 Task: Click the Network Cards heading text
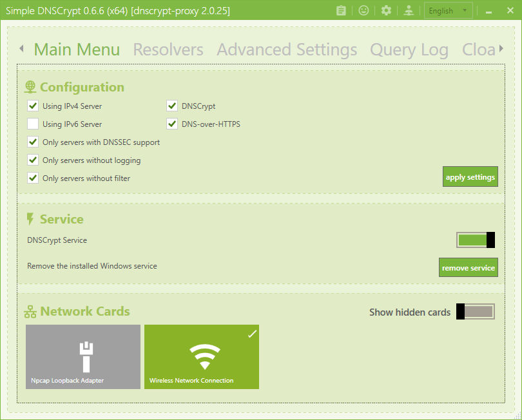point(85,312)
